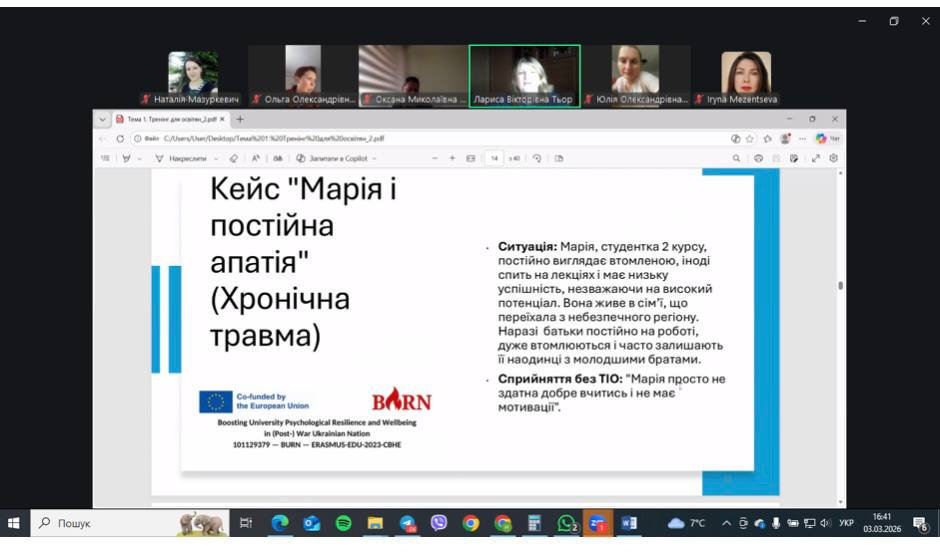Open Task View on the taskbar
Image resolution: width=940 pixels, height=553 pixels.
[x=246, y=523]
